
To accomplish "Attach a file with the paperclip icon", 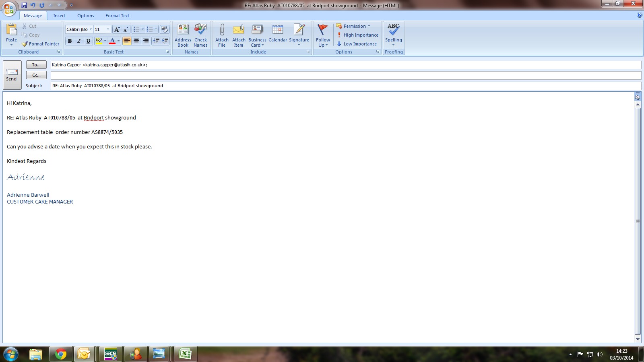I will click(222, 35).
